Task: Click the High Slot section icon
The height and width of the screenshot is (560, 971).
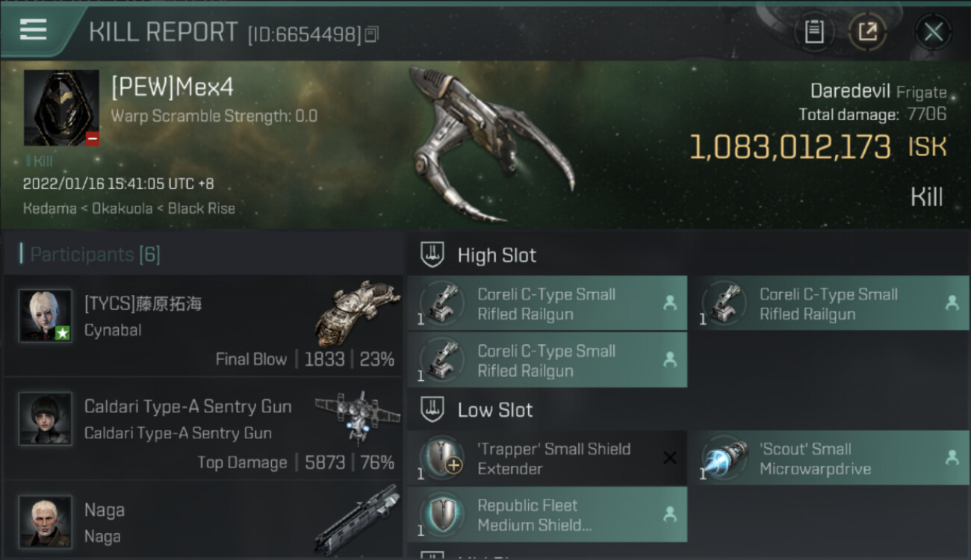Action: coord(433,255)
